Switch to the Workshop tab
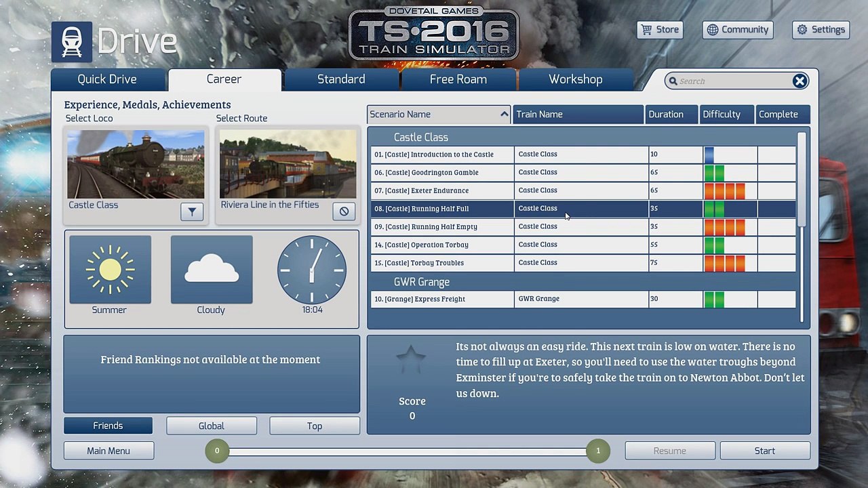This screenshot has height=488, width=868. 576,79
